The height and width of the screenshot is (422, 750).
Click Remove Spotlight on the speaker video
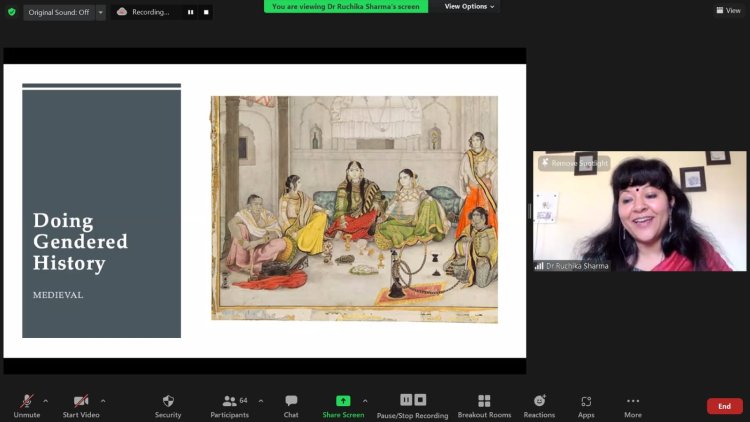tap(574, 163)
